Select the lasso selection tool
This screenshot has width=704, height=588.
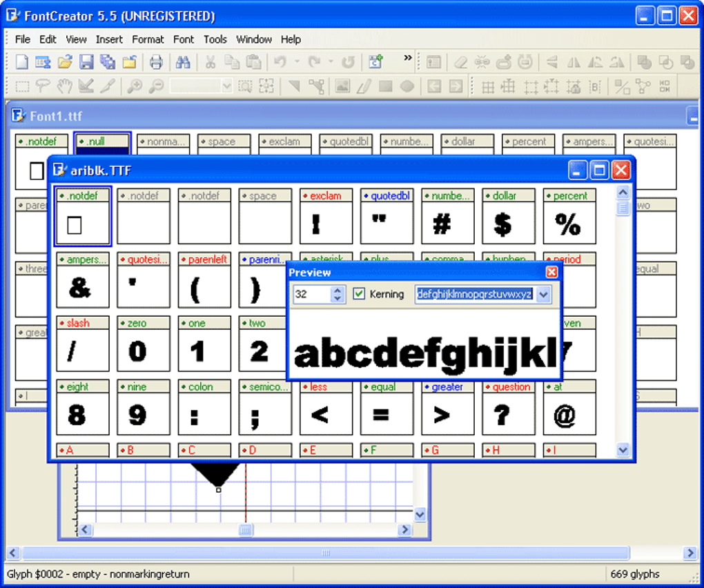43,86
